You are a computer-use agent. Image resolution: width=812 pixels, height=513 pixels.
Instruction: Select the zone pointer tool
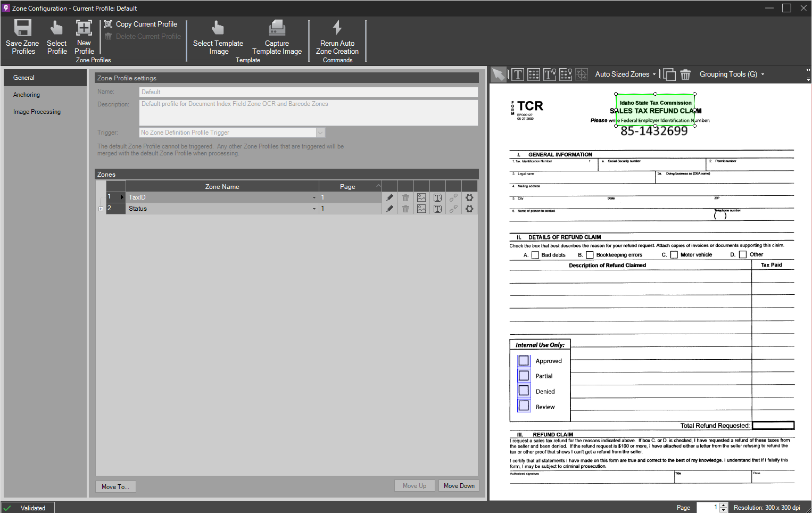click(499, 74)
